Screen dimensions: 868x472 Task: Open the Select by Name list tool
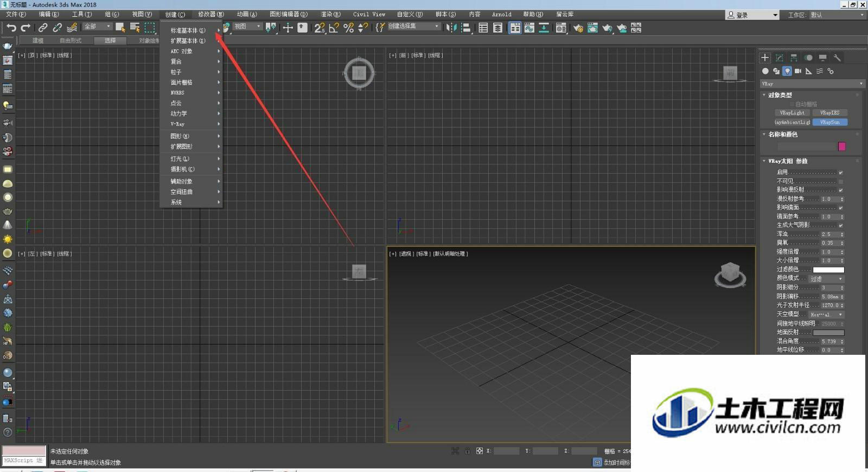coord(135,28)
